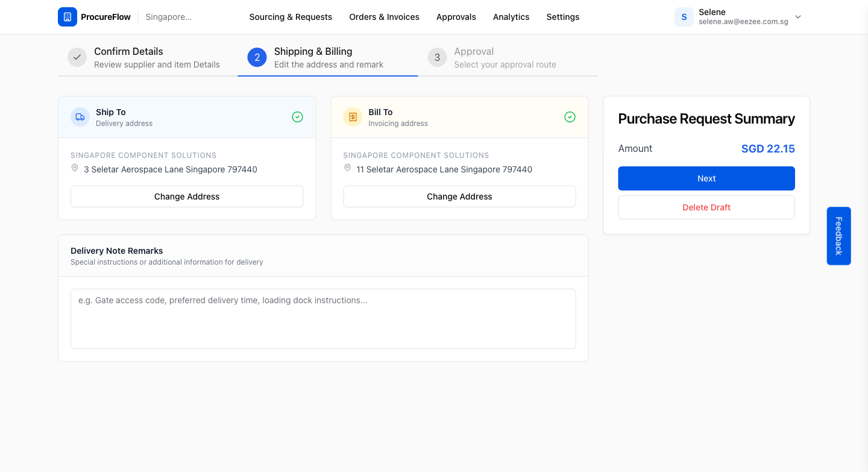The height and width of the screenshot is (472, 868).
Task: Click the Delivery Note Remarks heading
Action: click(x=117, y=251)
